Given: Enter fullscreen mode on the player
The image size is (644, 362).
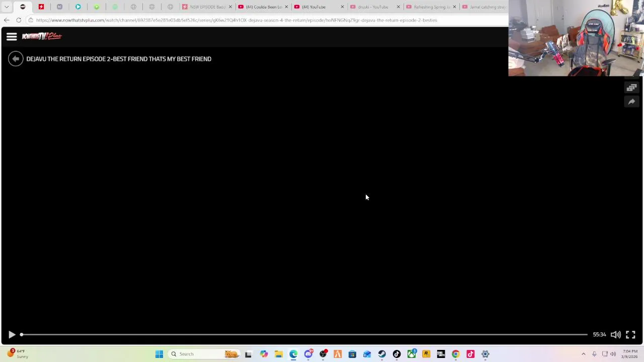Looking at the screenshot, I should click(x=630, y=335).
